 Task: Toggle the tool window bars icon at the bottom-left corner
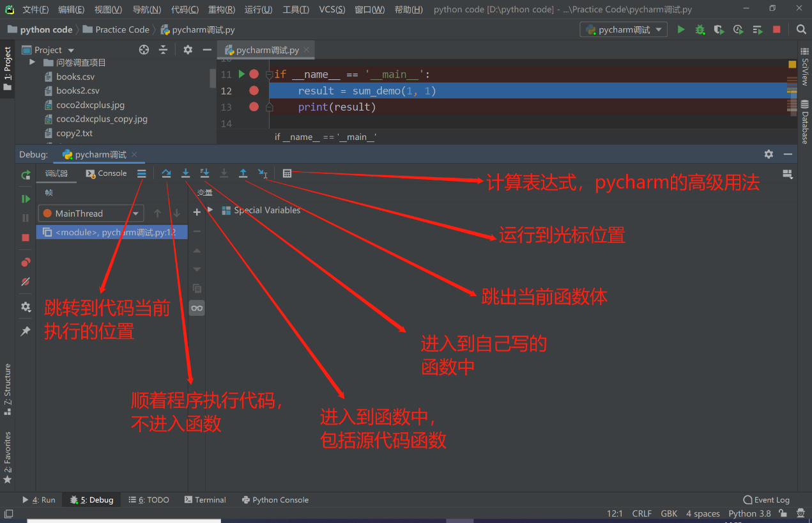click(x=8, y=513)
